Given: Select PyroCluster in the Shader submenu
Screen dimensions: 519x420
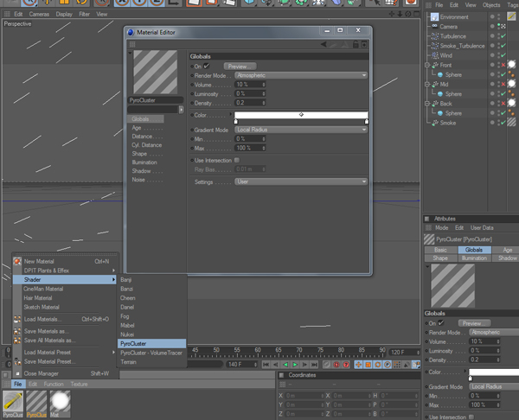Looking at the screenshot, I should (134, 343).
